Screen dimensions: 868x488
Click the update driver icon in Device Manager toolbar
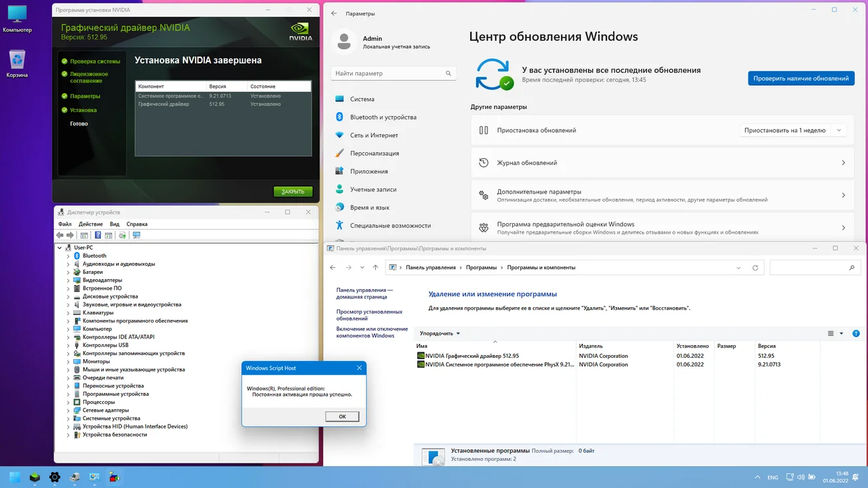pyautogui.click(x=122, y=235)
